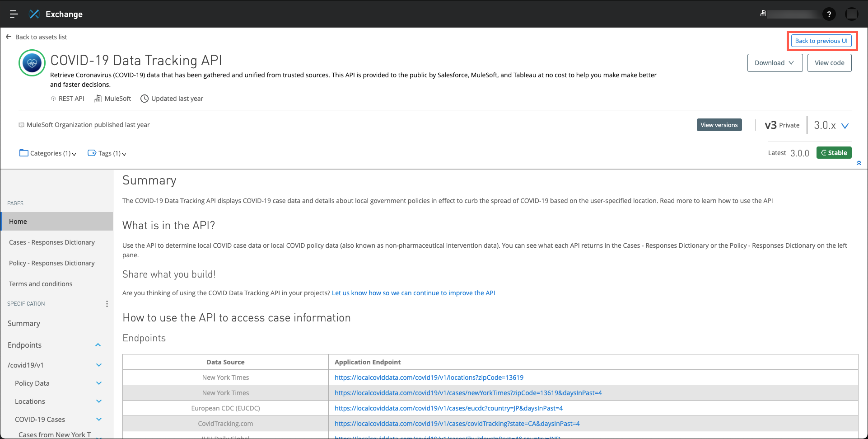The width and height of the screenshot is (868, 439).
Task: Click the organization building icon in header
Action: pyautogui.click(x=763, y=14)
